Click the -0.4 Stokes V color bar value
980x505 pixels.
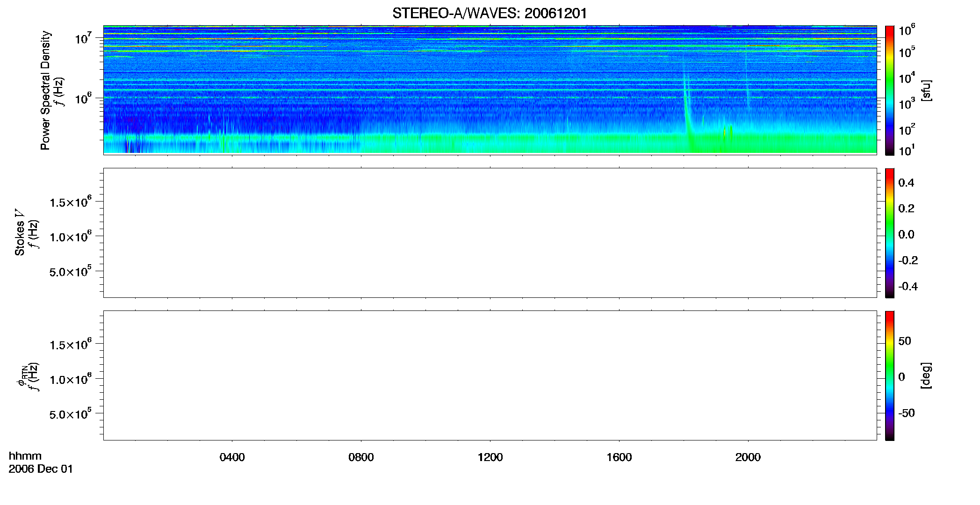coord(908,287)
